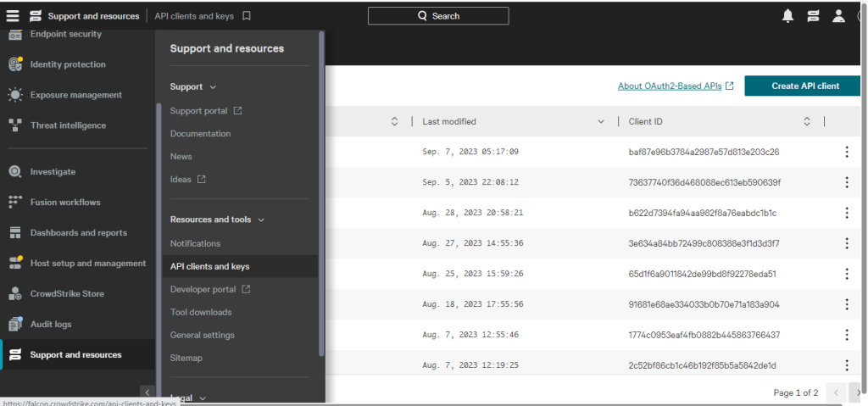Select the Aug. 7, 2023 12:55:46 timestamp

pyautogui.click(x=470, y=335)
